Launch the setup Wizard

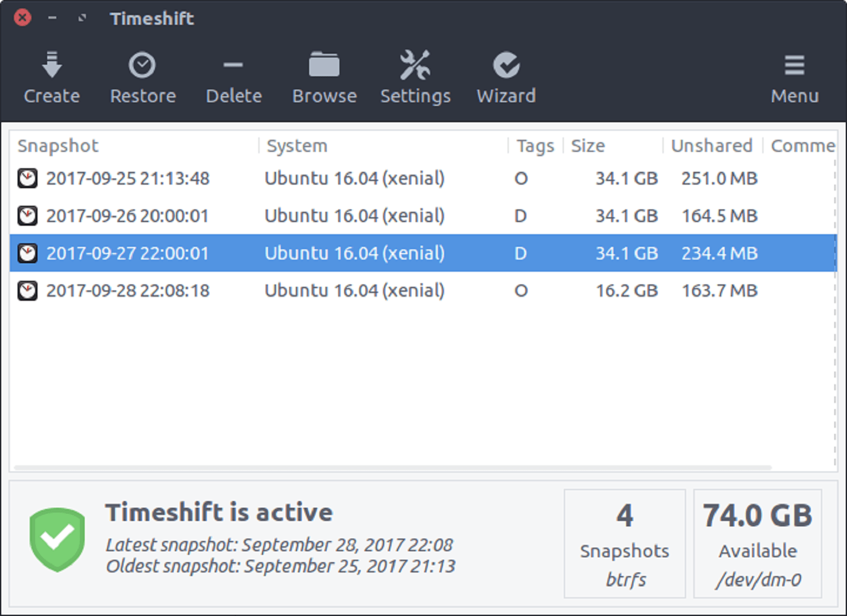(x=506, y=76)
